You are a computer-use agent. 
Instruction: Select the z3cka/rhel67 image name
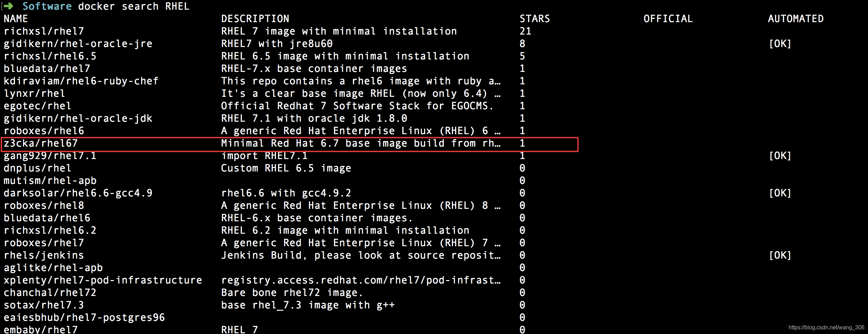[x=41, y=143]
